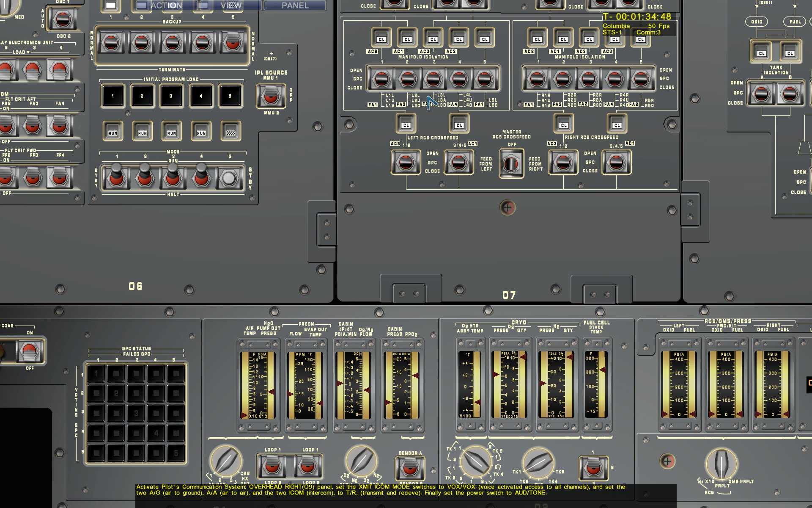Open the ACTION menu
Viewport: 812px width, 508px height.
(166, 6)
